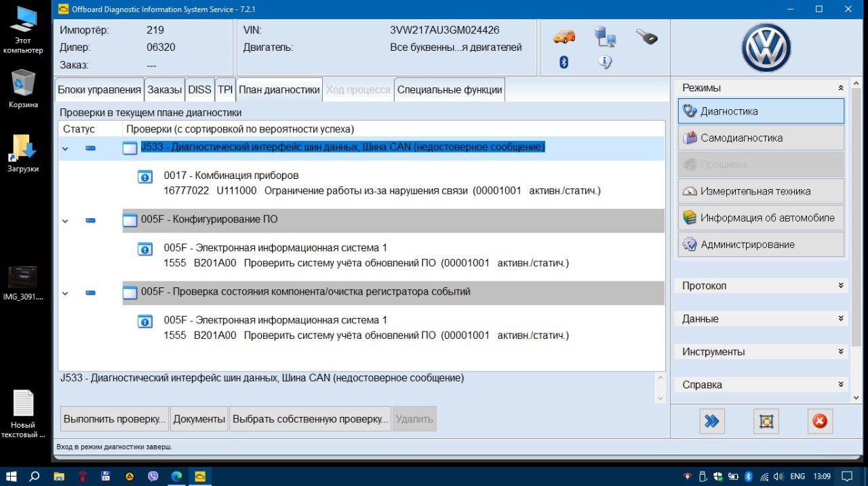Select IMG_3091 desktop thumbnail
This screenshot has width=868, height=486.
click(23, 283)
